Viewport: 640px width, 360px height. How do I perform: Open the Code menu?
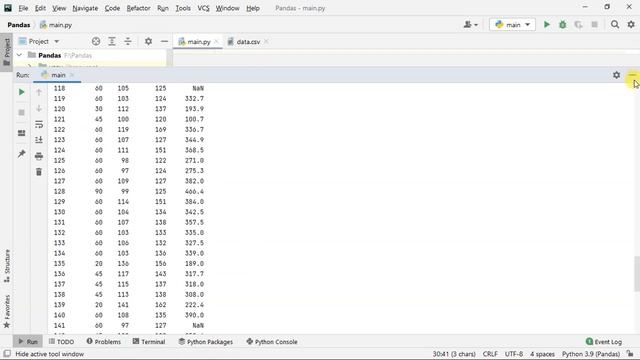pos(112,8)
